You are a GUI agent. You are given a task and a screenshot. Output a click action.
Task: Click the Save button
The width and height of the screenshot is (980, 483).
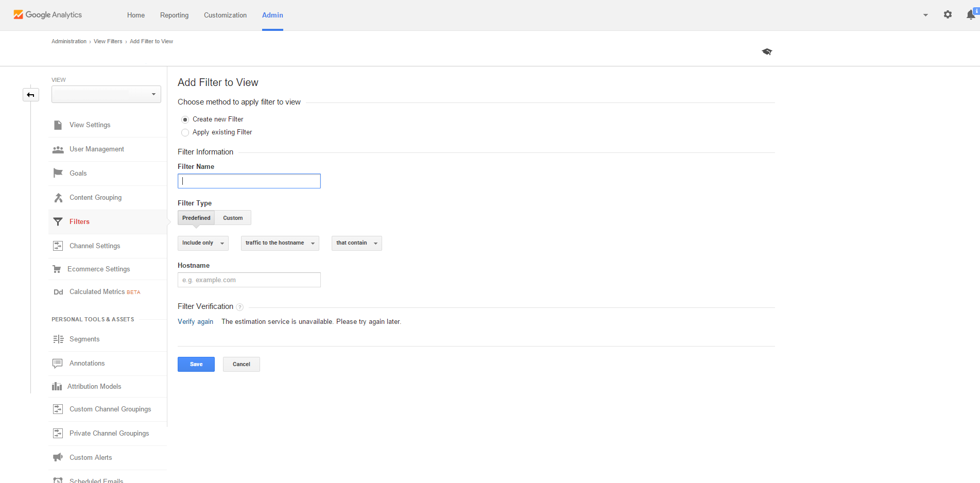tap(196, 364)
